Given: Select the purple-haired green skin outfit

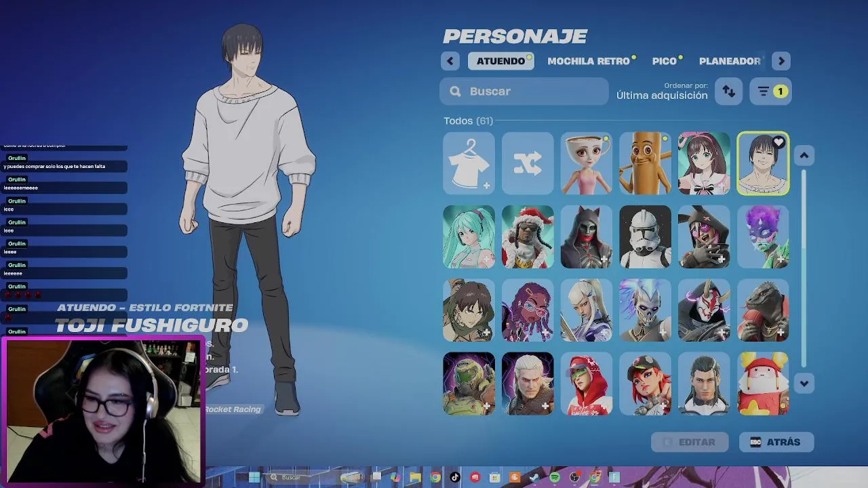Looking at the screenshot, I should [764, 237].
